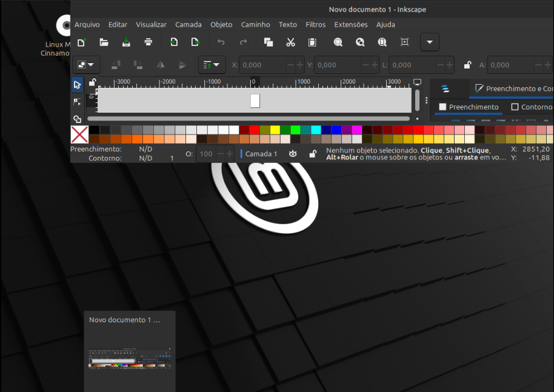The width and height of the screenshot is (554, 392).
Task: Select the Contorno sub-tab
Action: point(532,107)
